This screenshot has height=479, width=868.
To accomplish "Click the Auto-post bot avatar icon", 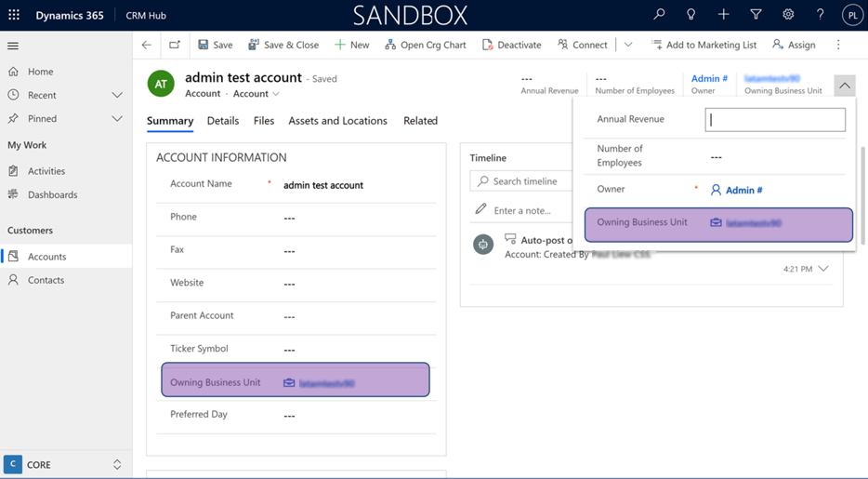I will click(483, 245).
